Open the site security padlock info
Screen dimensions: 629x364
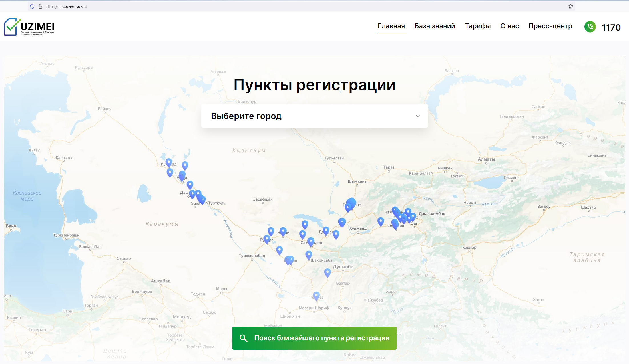[x=40, y=6]
